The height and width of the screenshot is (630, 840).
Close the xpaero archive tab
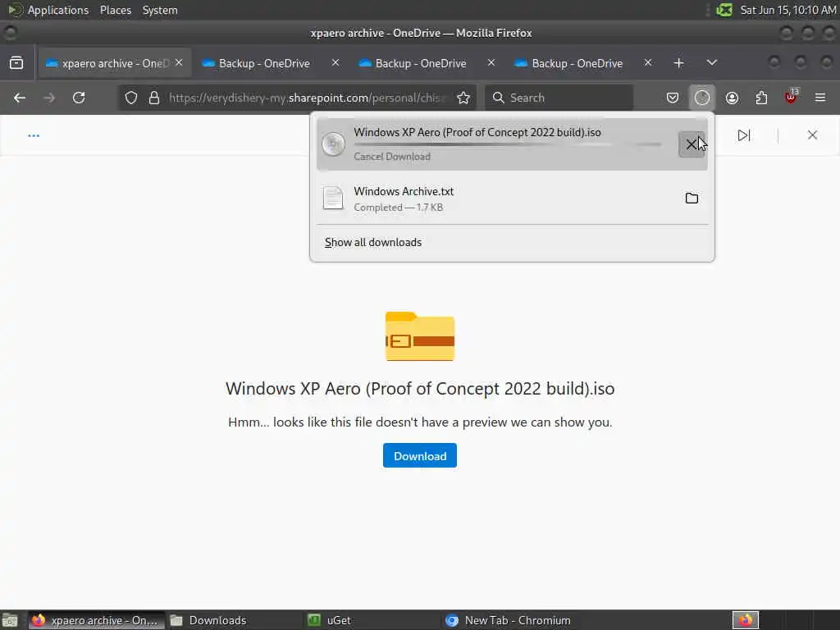point(179,62)
